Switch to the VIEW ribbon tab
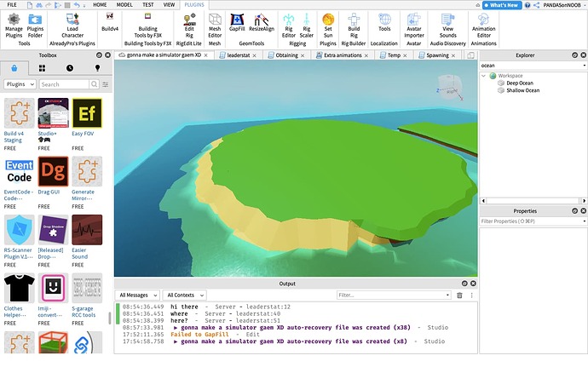 tap(169, 5)
